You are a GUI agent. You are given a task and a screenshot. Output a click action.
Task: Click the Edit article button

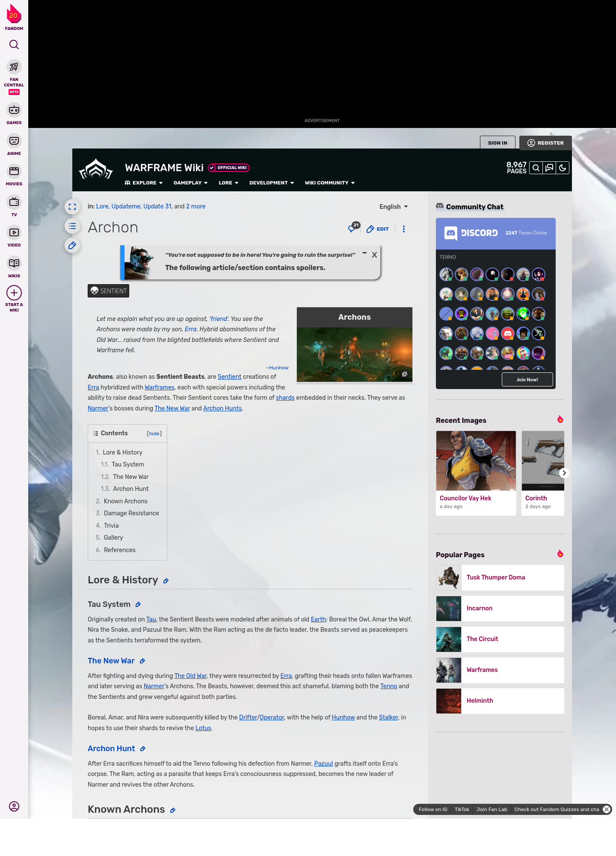pyautogui.click(x=378, y=229)
